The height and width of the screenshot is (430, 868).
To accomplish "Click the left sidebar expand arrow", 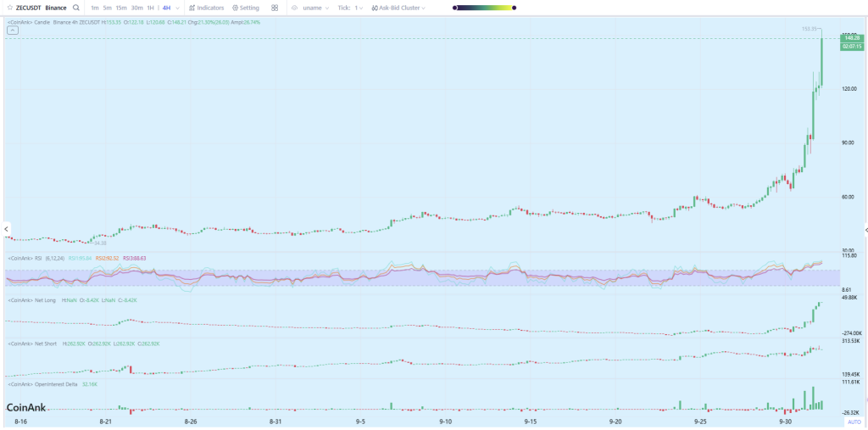I will coord(4,230).
